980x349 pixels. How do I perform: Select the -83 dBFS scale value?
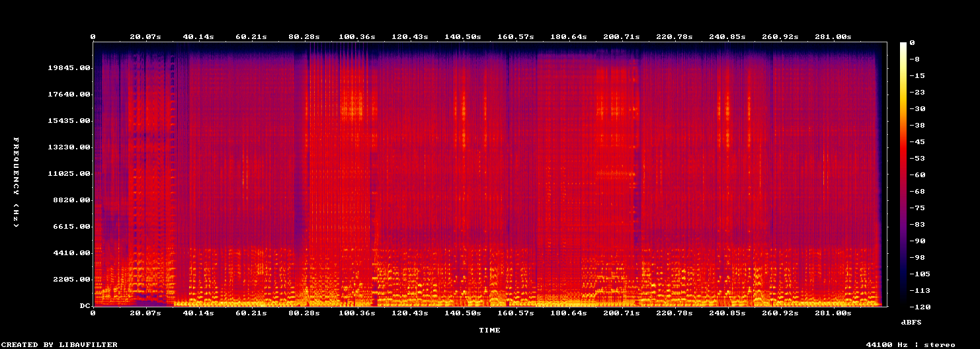[x=917, y=225]
